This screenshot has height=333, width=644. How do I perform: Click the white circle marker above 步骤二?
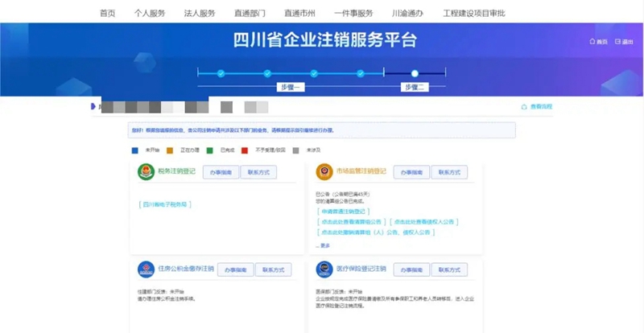pyautogui.click(x=415, y=73)
